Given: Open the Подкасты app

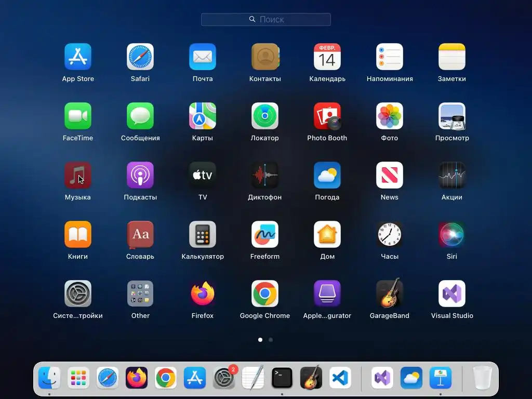Looking at the screenshot, I should click(x=140, y=175).
